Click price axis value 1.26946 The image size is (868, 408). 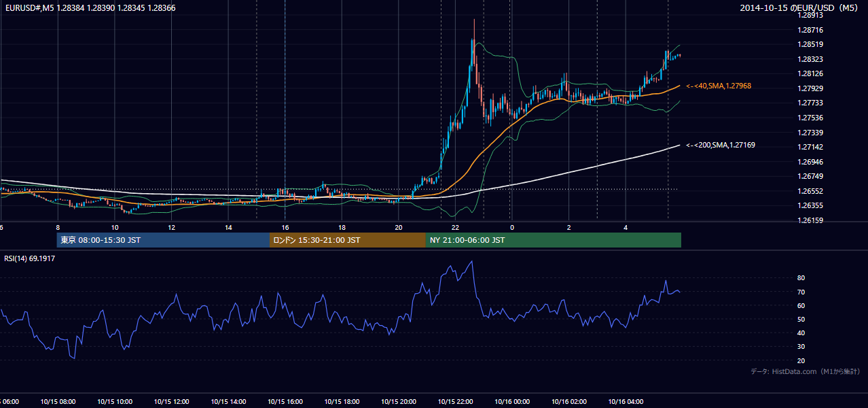[810, 162]
